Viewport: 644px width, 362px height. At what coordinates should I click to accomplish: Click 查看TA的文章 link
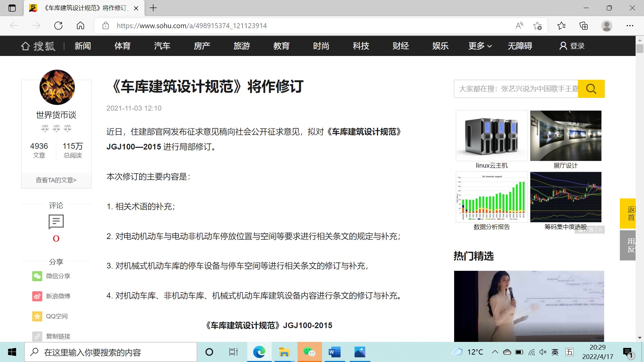click(56, 180)
